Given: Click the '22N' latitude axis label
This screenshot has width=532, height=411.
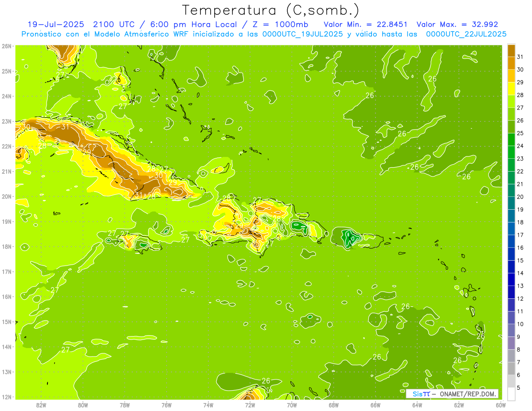Looking at the screenshot, I should 6,146.
